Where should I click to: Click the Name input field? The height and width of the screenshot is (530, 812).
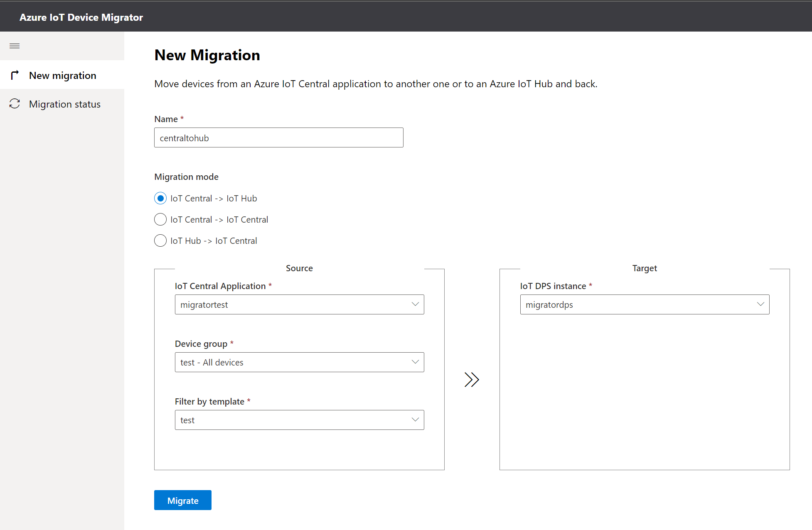(278, 137)
